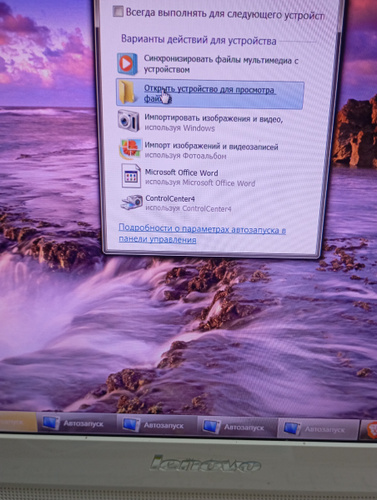Click the orange highlighted taskbar button
The height and width of the screenshot is (500, 377).
point(18,422)
